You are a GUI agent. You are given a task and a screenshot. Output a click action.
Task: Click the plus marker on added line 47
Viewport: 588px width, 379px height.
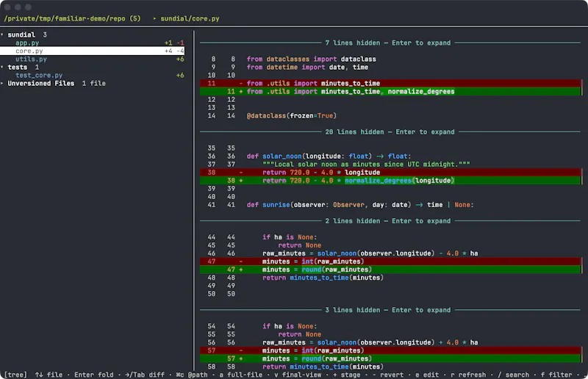coord(241,270)
